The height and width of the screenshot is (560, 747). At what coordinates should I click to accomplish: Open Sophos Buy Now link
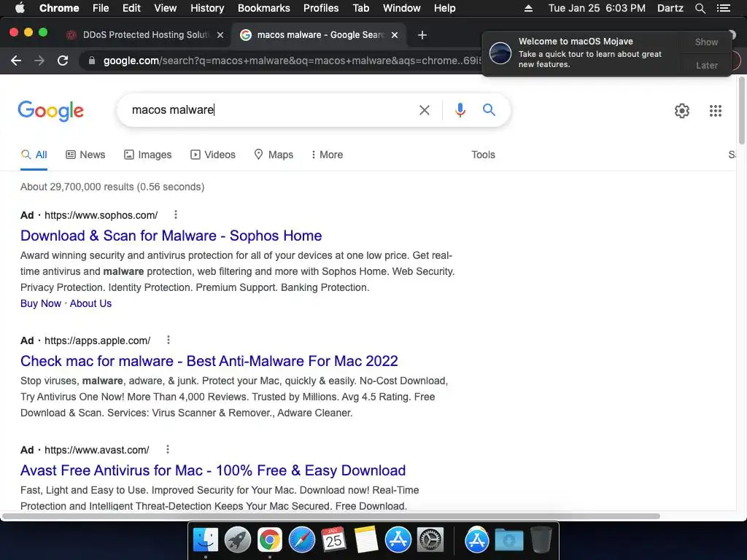(x=41, y=303)
